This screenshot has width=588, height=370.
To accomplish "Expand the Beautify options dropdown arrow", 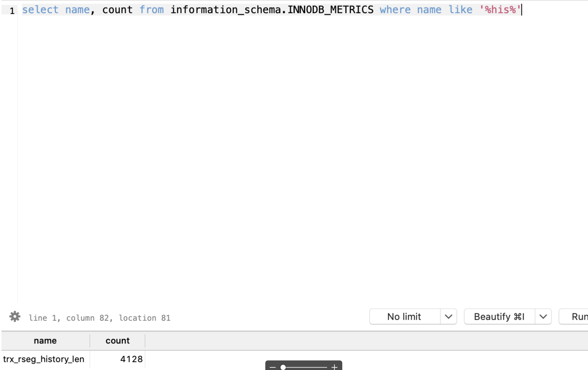I will tap(543, 317).
